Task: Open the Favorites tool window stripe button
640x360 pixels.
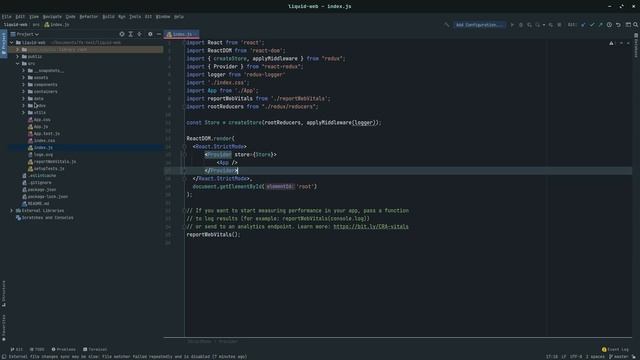Action: [x=4, y=328]
